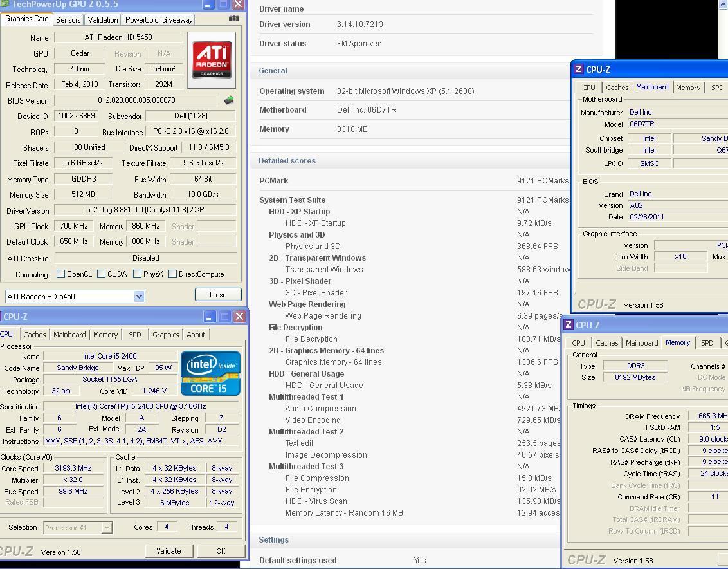Click the HDD - XP Startup heading
This screenshot has height=569, width=728.
point(299,212)
